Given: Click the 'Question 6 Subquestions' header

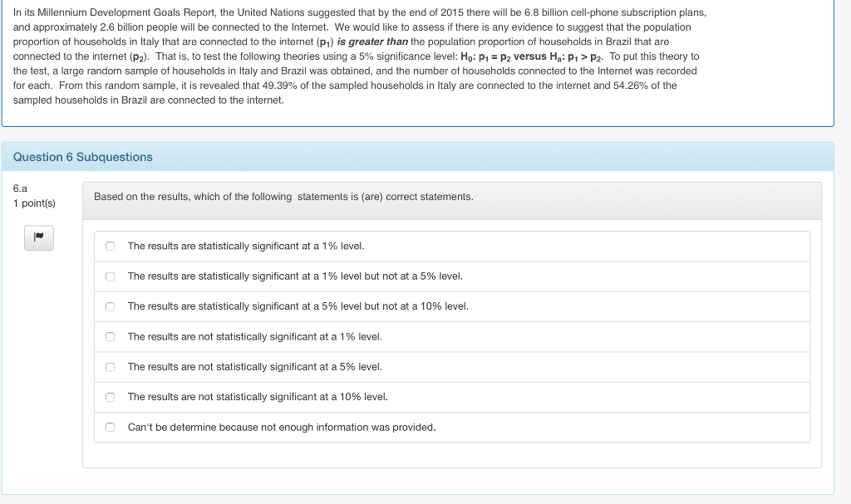Looking at the screenshot, I should coord(83,157).
